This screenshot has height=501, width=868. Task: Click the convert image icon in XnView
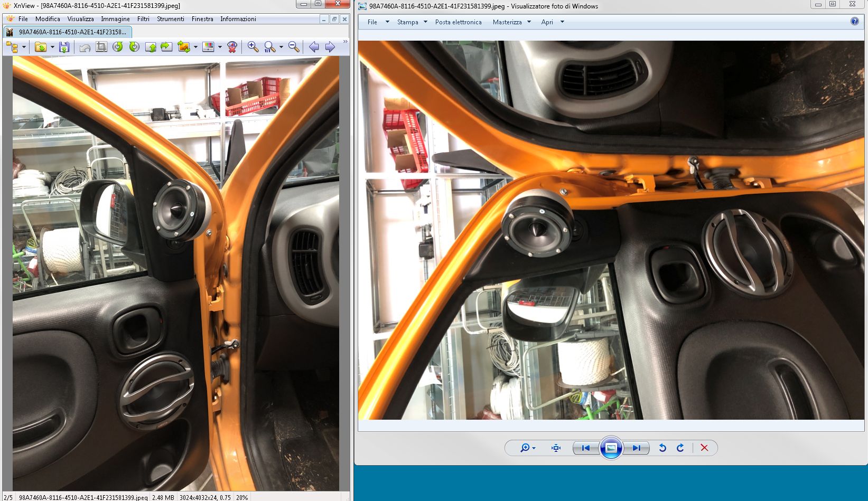point(183,47)
